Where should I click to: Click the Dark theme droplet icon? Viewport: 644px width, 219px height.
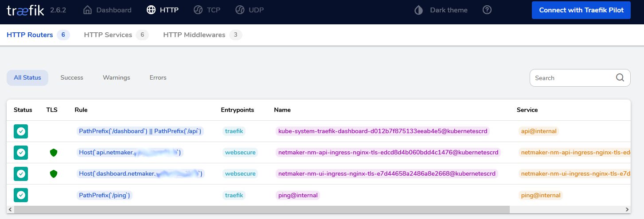[x=418, y=10]
